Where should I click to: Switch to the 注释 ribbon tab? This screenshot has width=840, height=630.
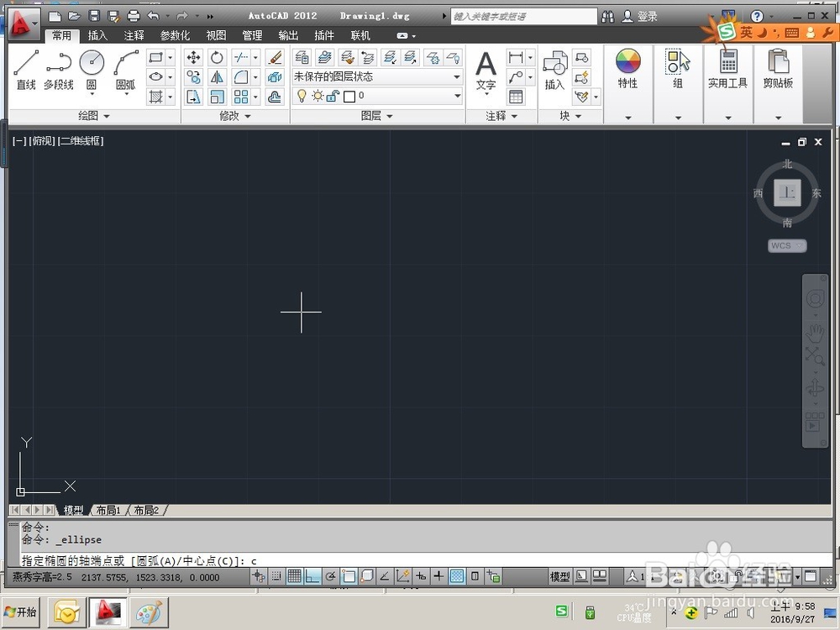pyautogui.click(x=134, y=36)
